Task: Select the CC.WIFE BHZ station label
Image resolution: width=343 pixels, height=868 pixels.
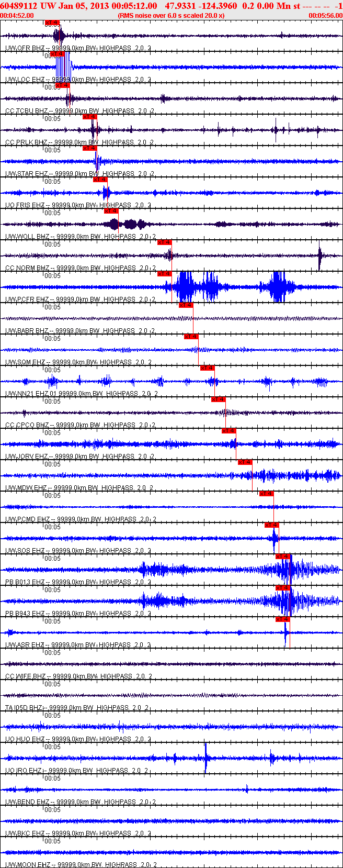Action: [x=78, y=676]
